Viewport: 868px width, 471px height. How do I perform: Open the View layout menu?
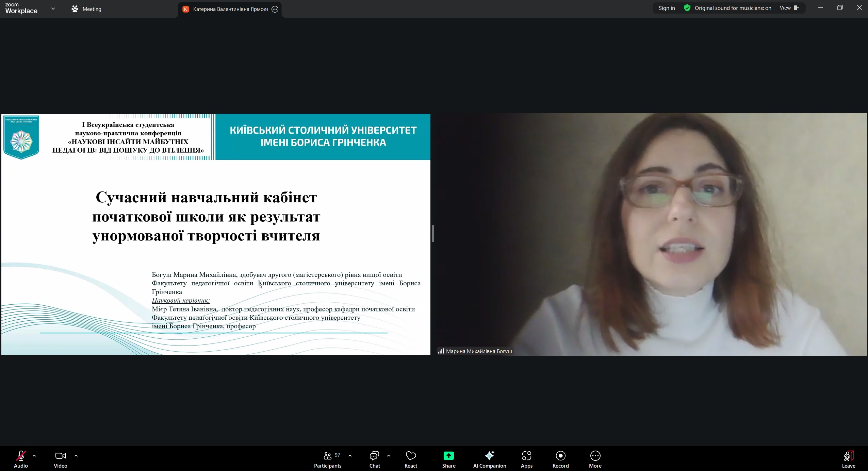[789, 8]
